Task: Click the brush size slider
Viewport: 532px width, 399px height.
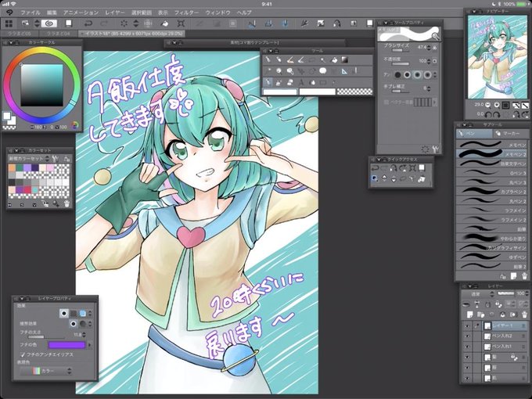Action: pyautogui.click(x=400, y=51)
